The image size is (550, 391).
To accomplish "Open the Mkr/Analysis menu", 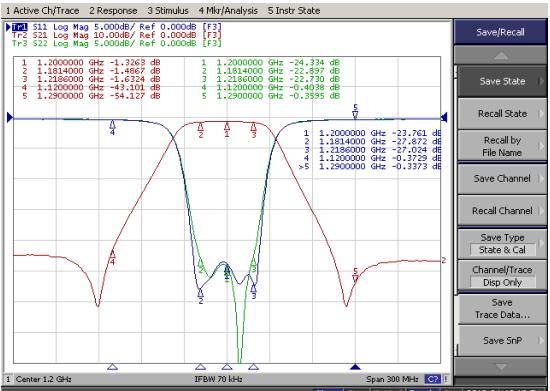I will click(228, 11).
